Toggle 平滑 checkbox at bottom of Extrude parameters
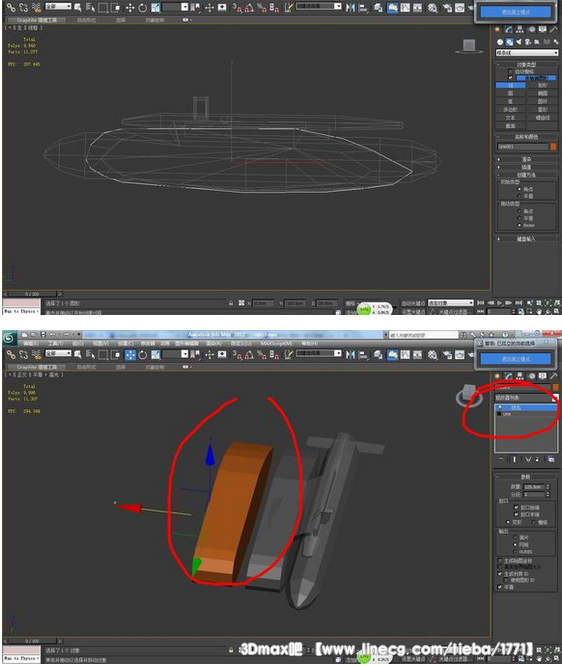This screenshot has height=666, width=562. pos(500,587)
